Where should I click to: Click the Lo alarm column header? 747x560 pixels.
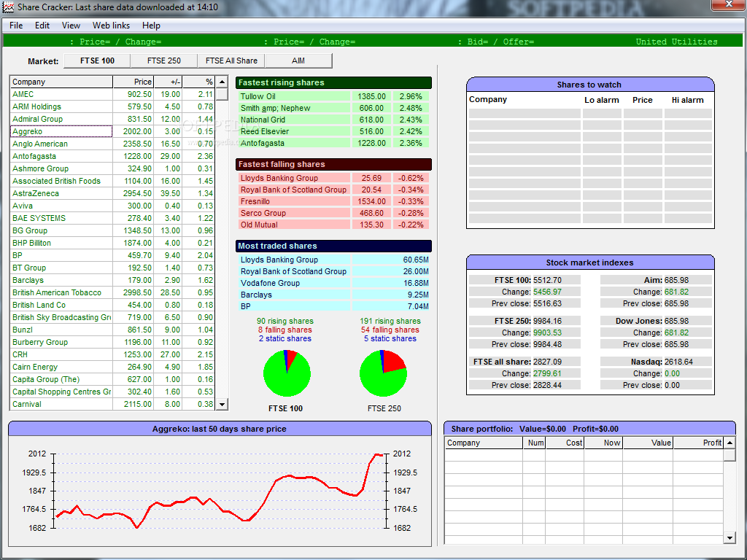click(602, 100)
